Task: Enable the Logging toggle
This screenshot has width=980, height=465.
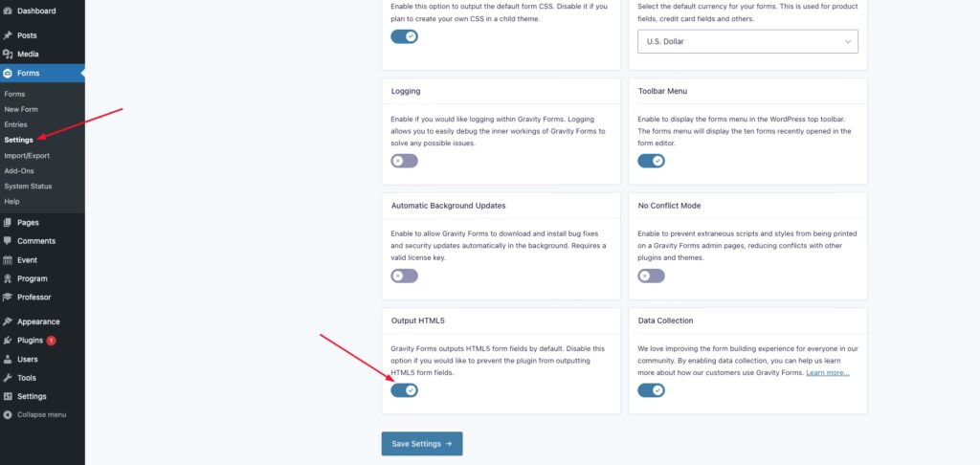Action: [404, 161]
